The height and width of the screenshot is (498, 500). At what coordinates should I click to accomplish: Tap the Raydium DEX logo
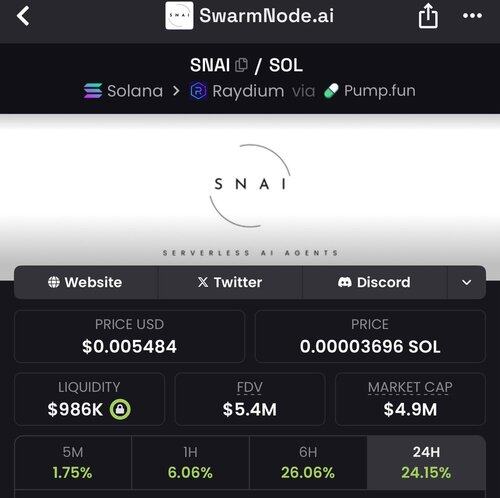point(198,91)
